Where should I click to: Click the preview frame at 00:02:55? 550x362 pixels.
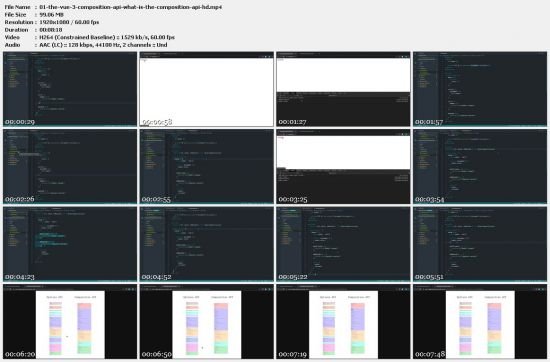[x=207, y=167]
